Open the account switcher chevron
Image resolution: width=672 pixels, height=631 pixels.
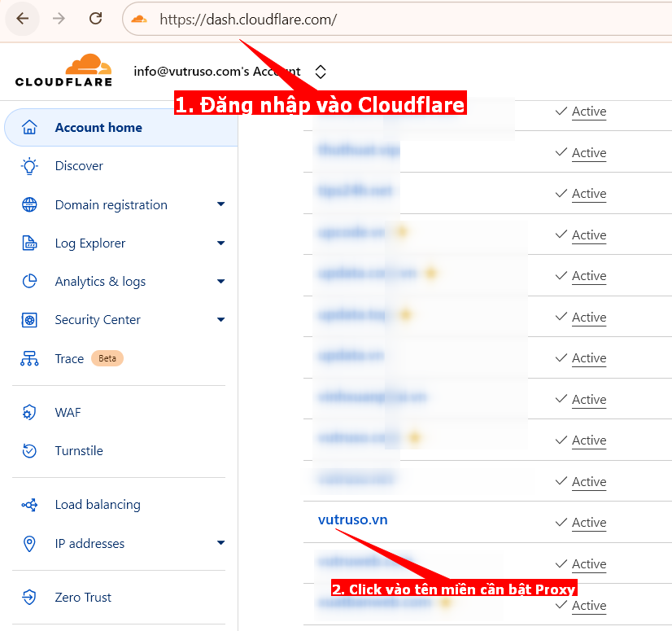click(x=321, y=72)
